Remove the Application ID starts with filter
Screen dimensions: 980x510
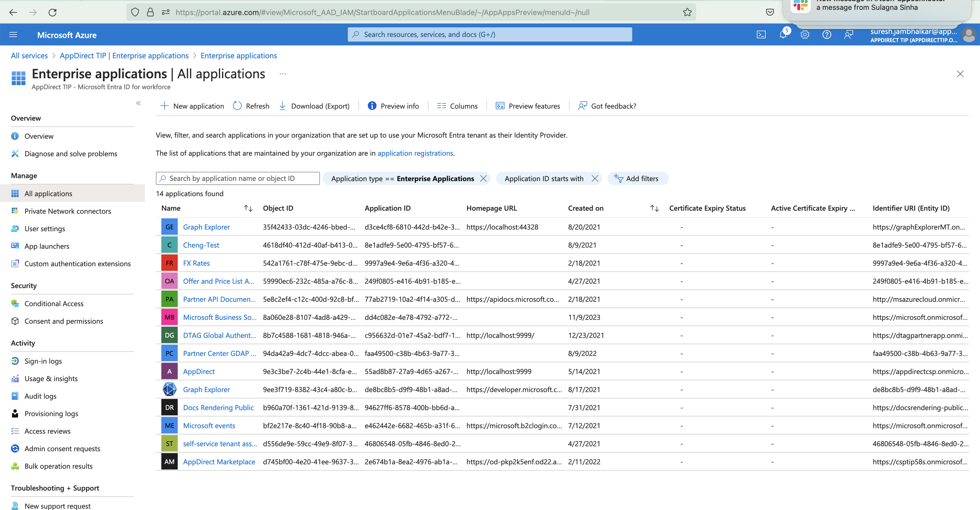click(595, 178)
